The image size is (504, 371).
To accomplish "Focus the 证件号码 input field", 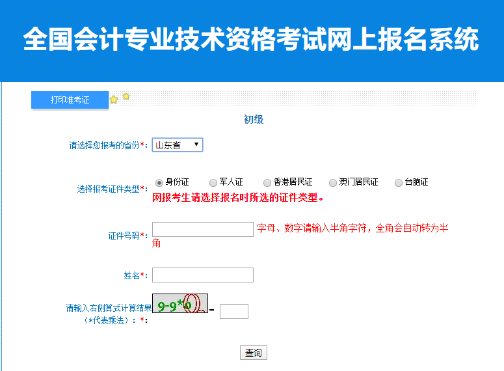I will [203, 229].
